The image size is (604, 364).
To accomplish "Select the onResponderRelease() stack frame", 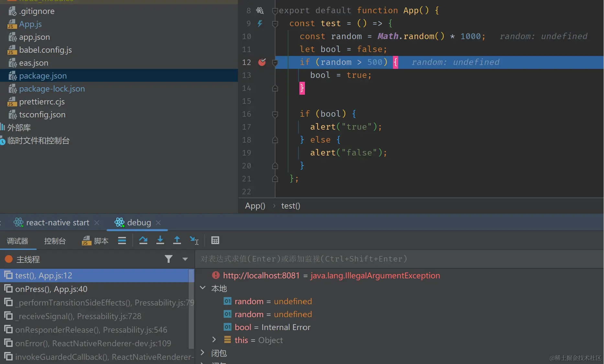I will pyautogui.click(x=95, y=330).
